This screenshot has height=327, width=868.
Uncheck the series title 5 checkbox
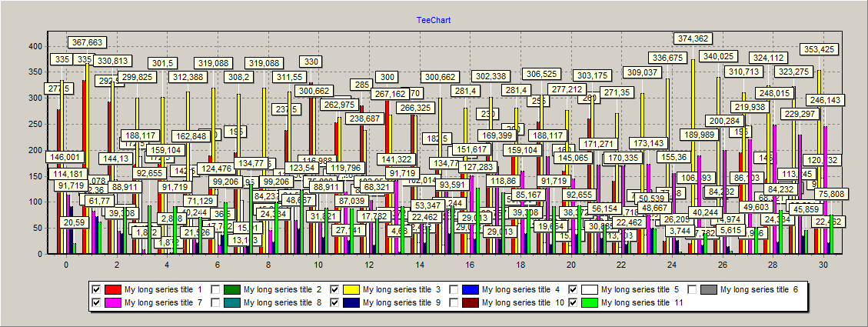pyautogui.click(x=573, y=289)
